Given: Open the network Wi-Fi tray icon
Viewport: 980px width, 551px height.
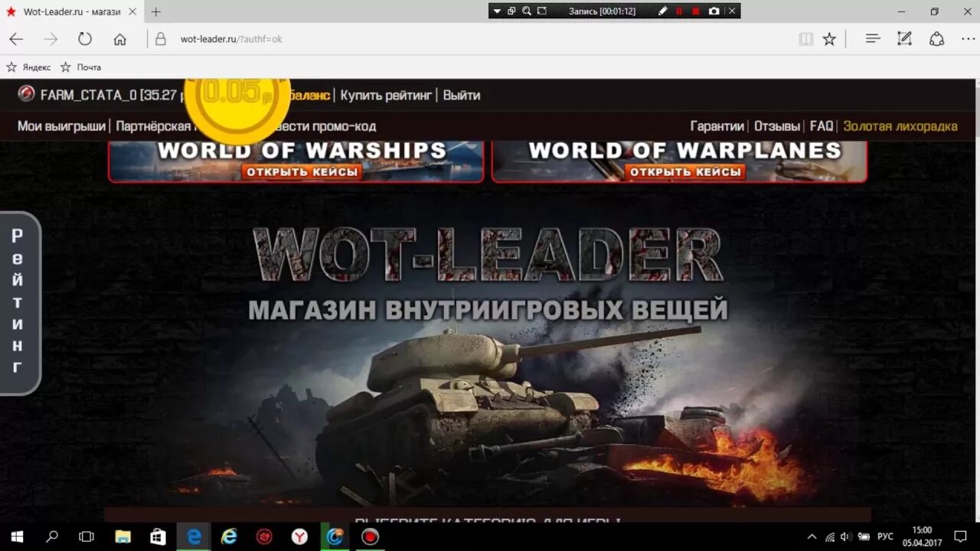Looking at the screenshot, I should [829, 536].
